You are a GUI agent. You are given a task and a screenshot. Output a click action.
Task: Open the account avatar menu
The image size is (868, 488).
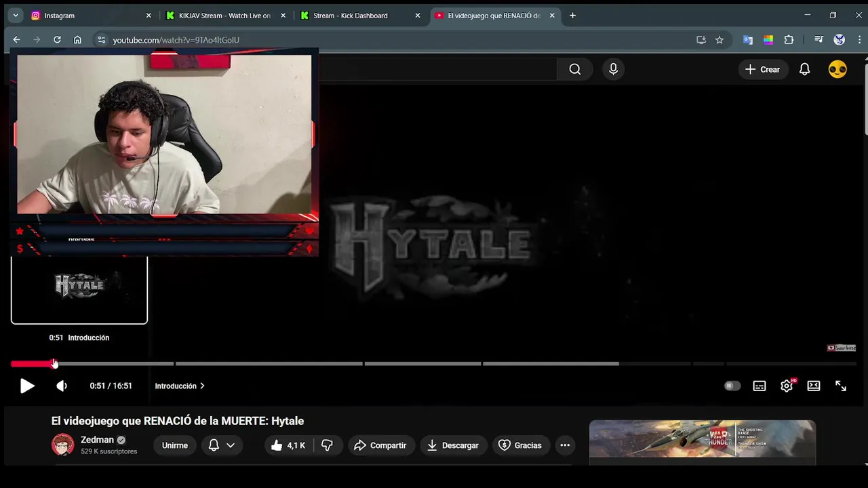[837, 69]
